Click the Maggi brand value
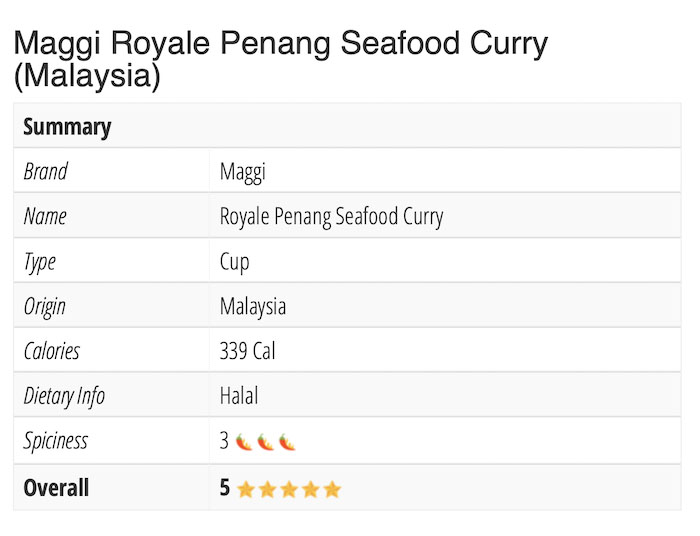This screenshot has width=700, height=536. [x=243, y=172]
